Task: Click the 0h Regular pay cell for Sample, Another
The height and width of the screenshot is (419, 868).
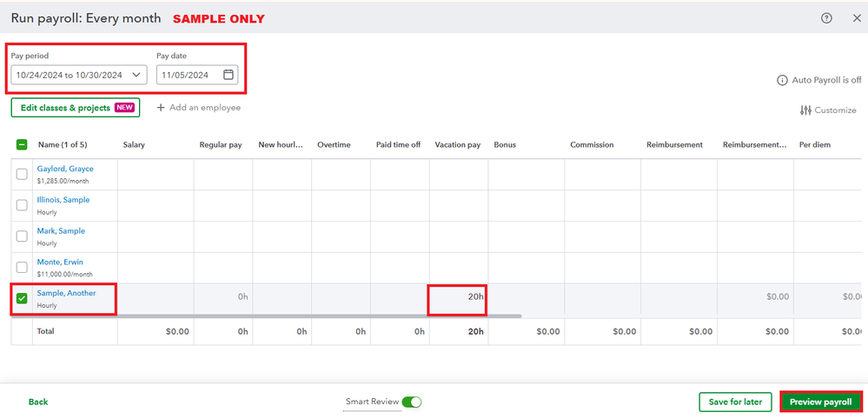Action: point(223,299)
